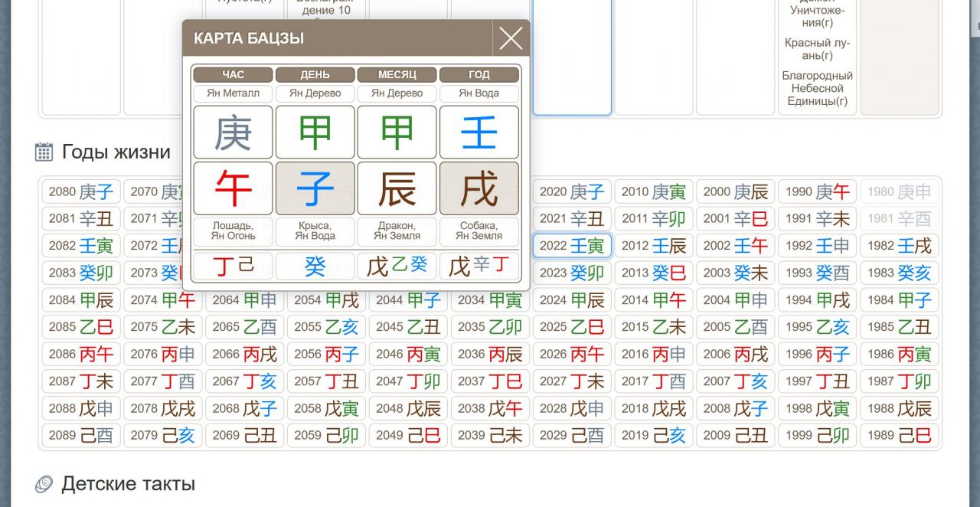Select year 2039 cell

(490, 436)
